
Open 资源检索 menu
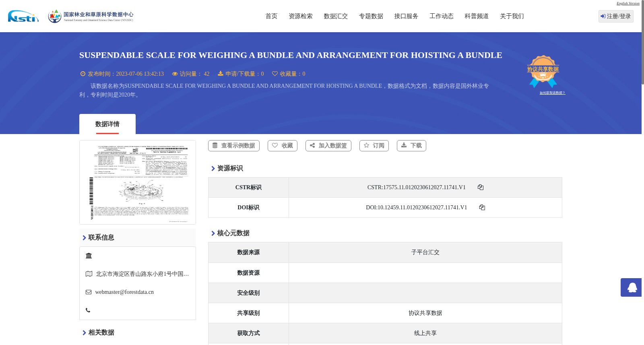tap(301, 16)
